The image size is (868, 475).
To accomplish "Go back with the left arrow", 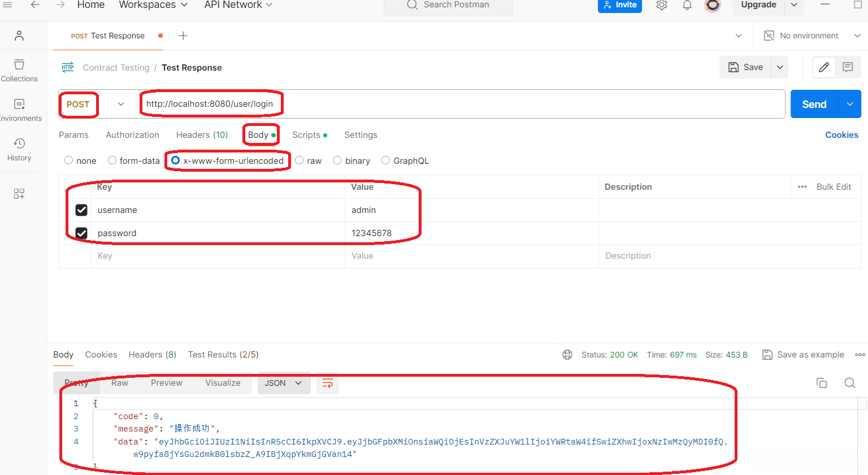I will pos(35,5).
